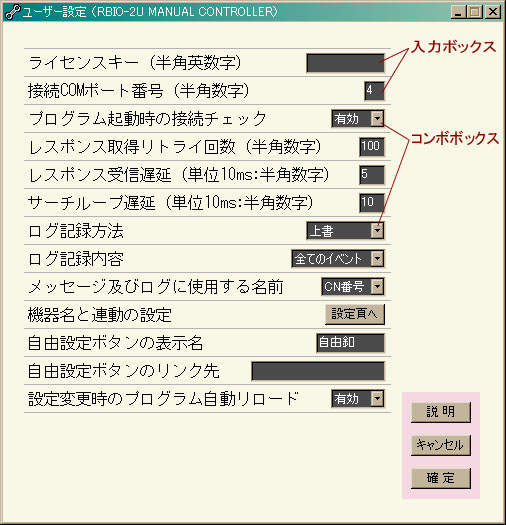The height and width of the screenshot is (525, 506).
Task: Click the 設定頁へ button
Action: (x=355, y=314)
